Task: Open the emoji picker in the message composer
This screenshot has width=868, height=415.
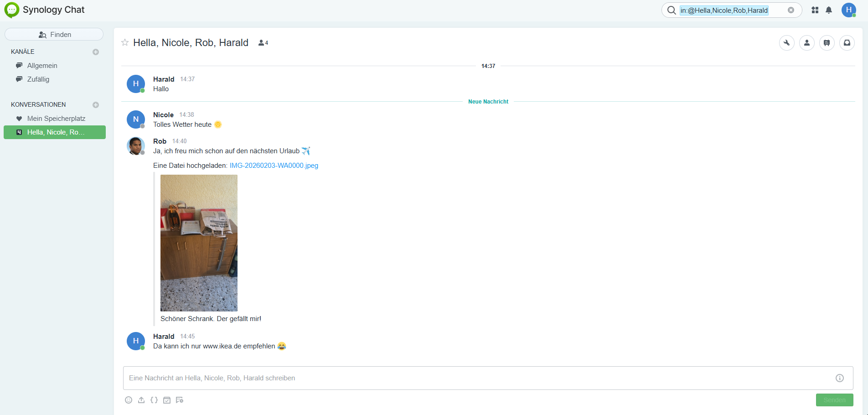Action: pyautogui.click(x=129, y=400)
